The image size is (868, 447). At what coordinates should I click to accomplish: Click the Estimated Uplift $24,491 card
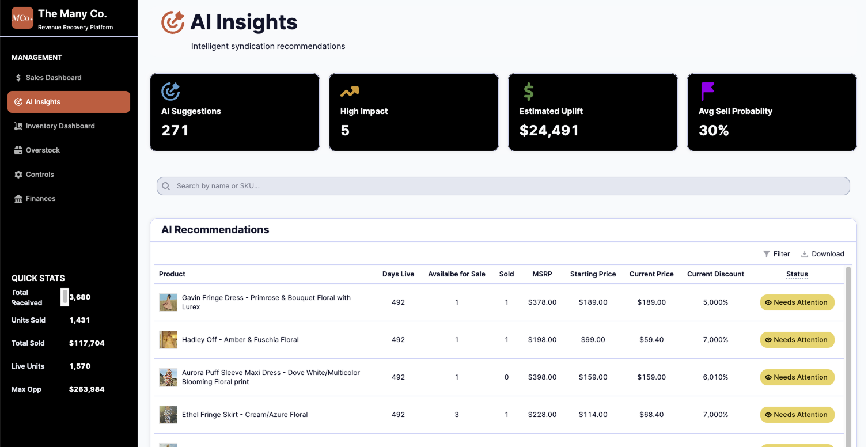(x=593, y=112)
